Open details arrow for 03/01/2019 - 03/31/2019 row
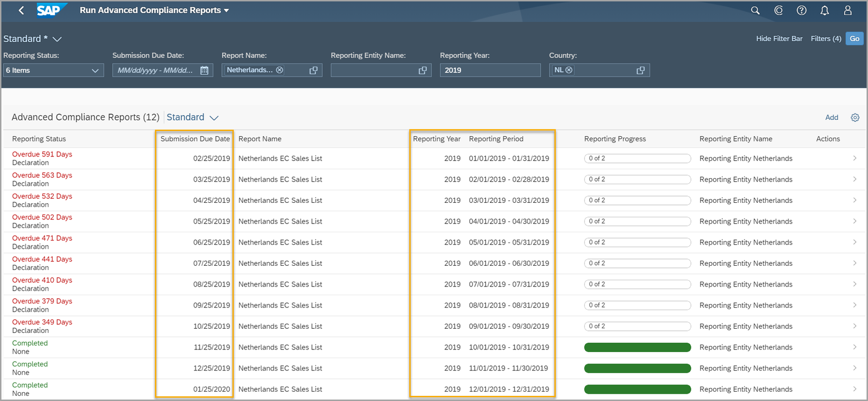Screen dimensions: 868x401 click(x=855, y=200)
